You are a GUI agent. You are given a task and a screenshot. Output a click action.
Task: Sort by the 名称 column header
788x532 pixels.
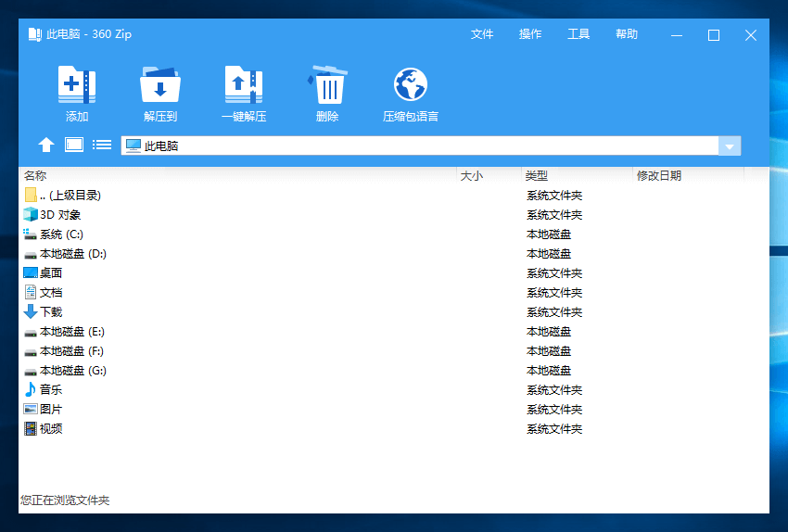tap(238, 175)
